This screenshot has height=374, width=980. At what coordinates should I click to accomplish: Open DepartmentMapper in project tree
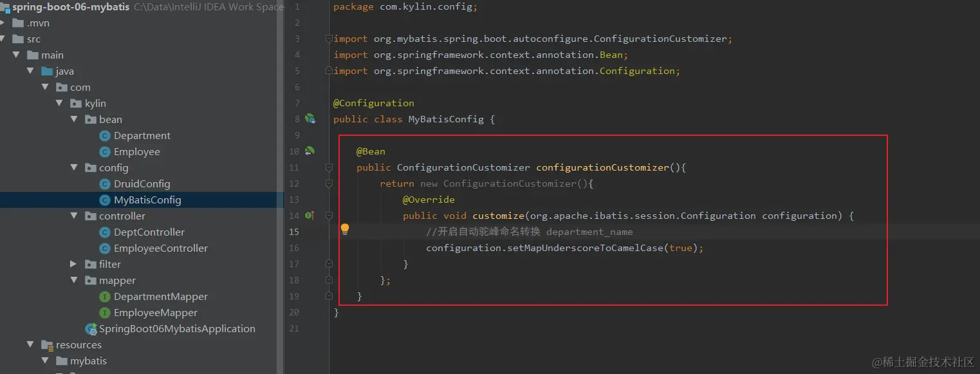[161, 296]
